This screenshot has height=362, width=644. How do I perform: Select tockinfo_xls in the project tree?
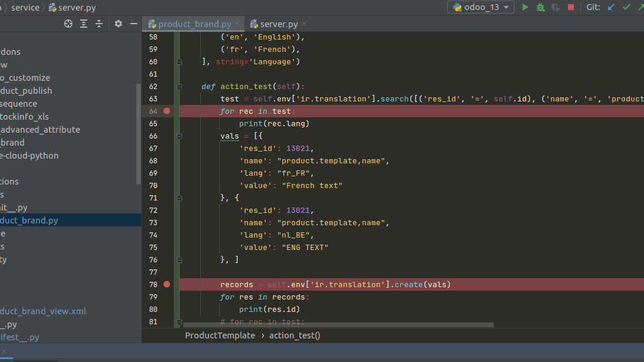point(24,116)
